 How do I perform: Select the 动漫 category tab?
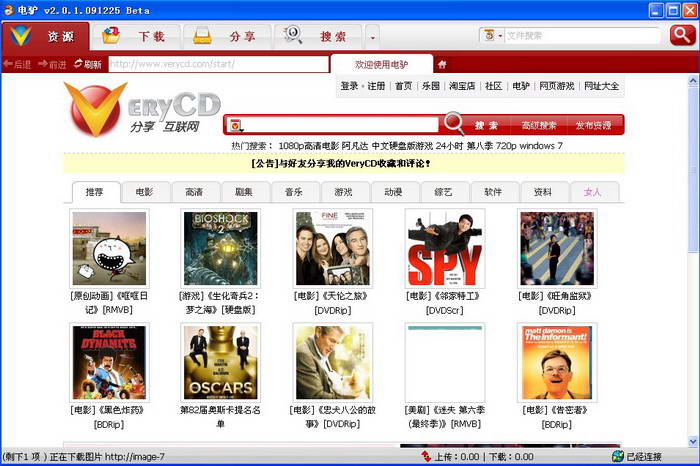(393, 192)
